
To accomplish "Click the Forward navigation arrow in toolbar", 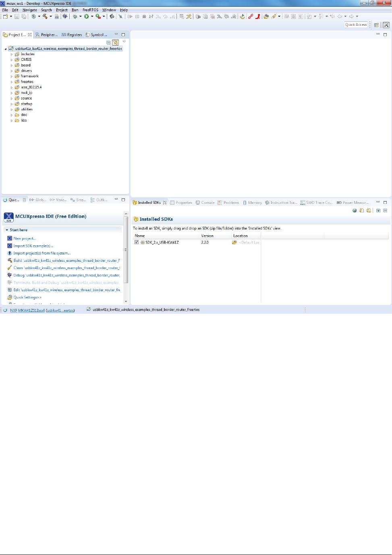I will tap(351, 17).
